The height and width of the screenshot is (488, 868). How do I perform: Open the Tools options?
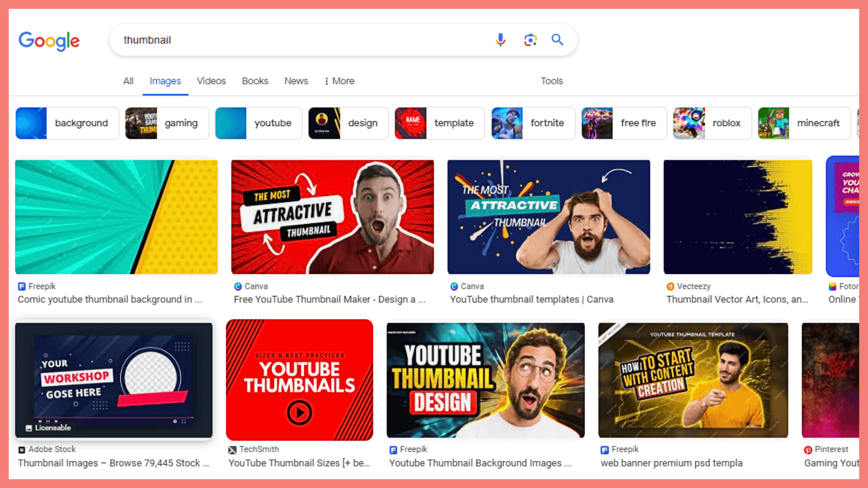(x=552, y=81)
